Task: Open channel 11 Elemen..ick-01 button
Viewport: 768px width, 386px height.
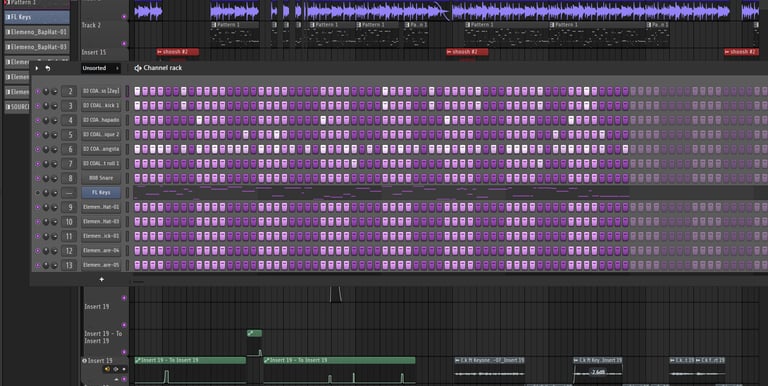Action: [101, 236]
